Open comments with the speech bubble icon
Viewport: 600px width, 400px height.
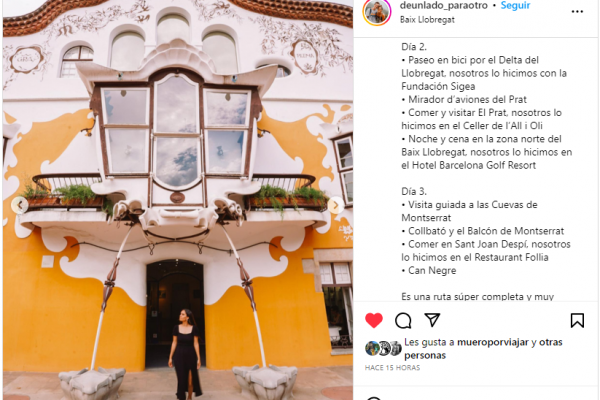pyautogui.click(x=403, y=321)
